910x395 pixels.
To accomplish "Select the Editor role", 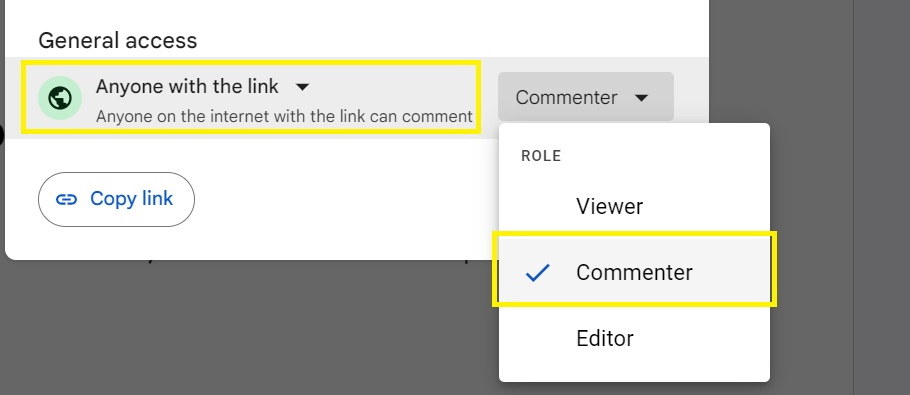I will 634,338.
